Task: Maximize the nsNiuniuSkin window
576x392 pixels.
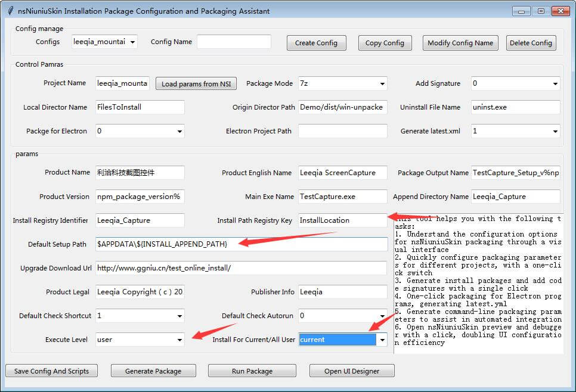Action: (541, 11)
